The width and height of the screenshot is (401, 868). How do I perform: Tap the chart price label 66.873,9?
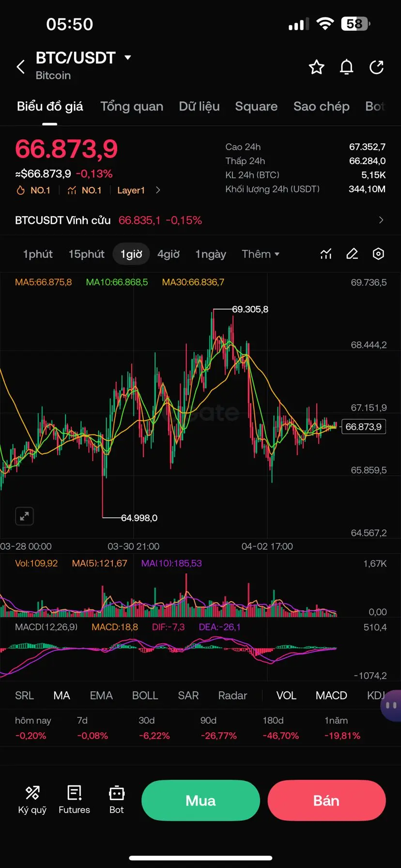(x=364, y=427)
